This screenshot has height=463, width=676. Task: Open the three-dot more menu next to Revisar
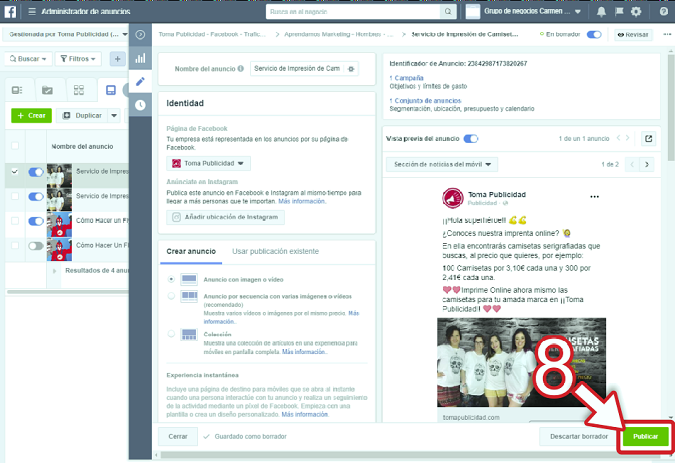click(x=667, y=34)
